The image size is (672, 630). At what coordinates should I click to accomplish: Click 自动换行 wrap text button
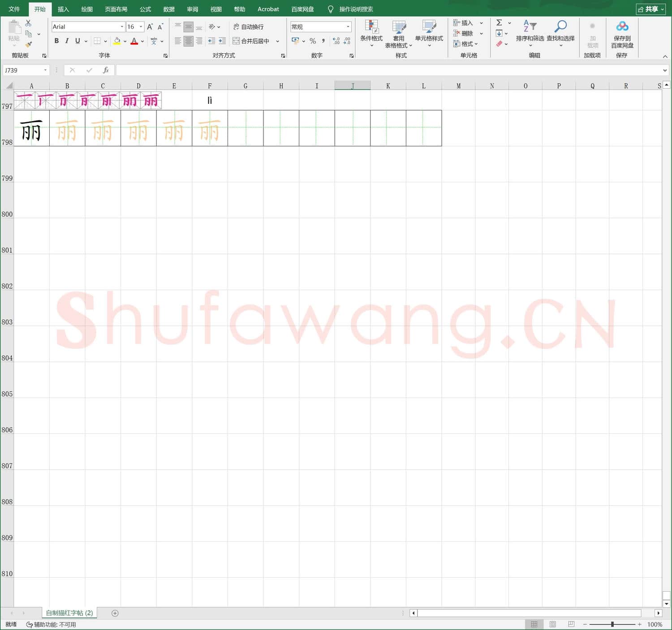pyautogui.click(x=249, y=27)
